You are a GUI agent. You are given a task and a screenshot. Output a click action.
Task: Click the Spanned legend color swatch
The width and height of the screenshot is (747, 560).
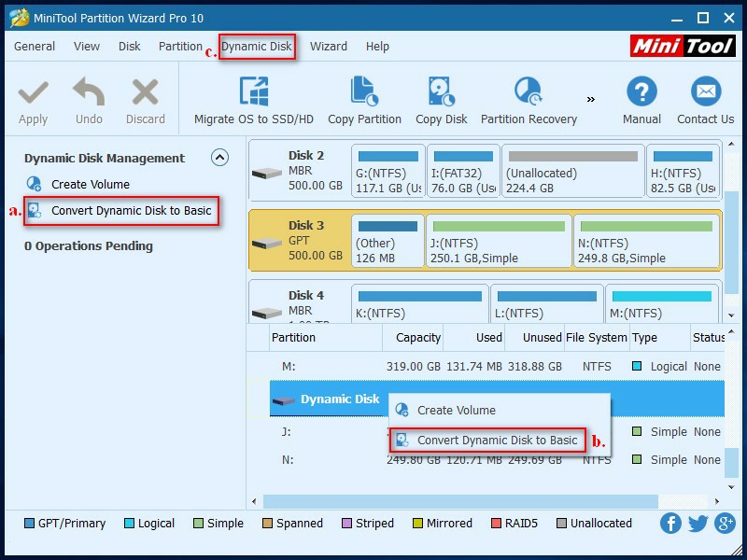click(x=268, y=524)
